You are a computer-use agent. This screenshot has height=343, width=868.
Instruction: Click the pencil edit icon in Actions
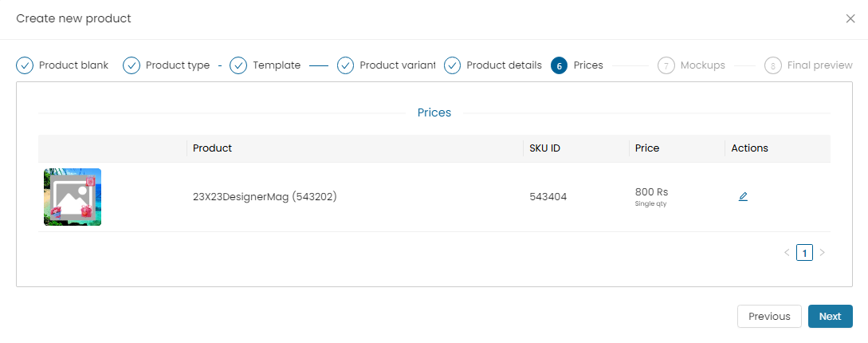click(x=743, y=197)
